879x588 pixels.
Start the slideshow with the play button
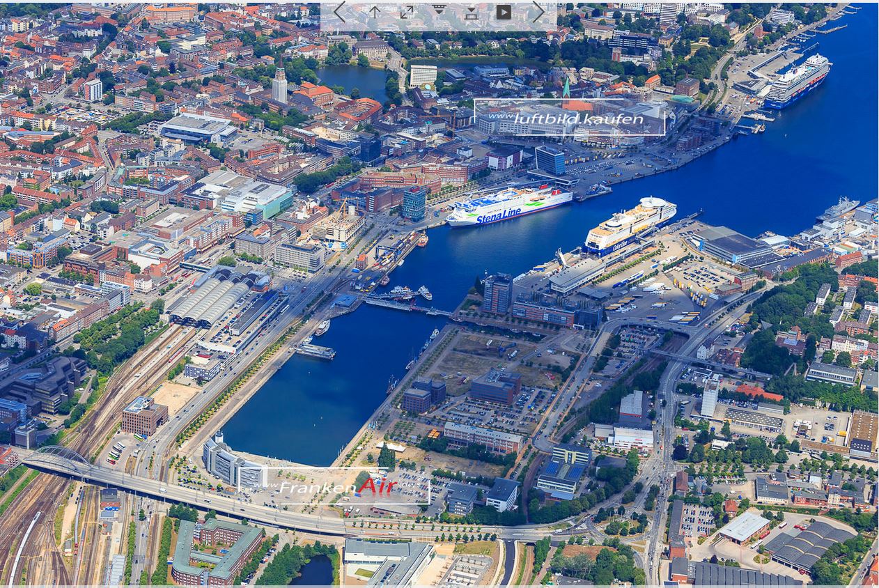point(504,12)
